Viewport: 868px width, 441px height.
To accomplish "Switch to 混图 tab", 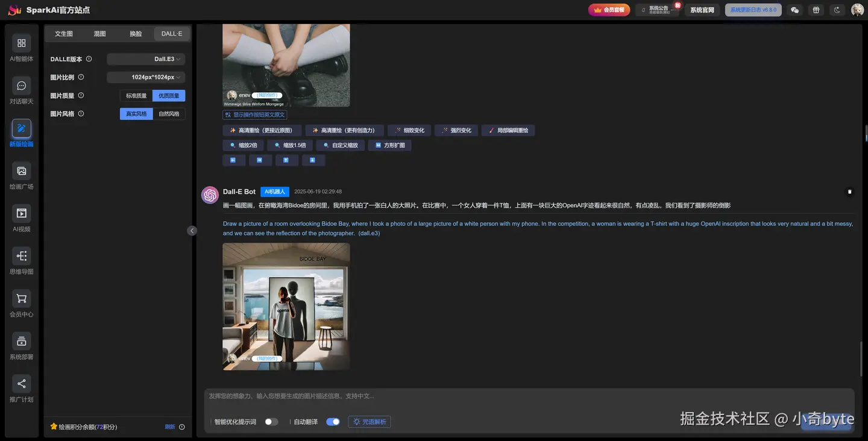I will (x=100, y=34).
